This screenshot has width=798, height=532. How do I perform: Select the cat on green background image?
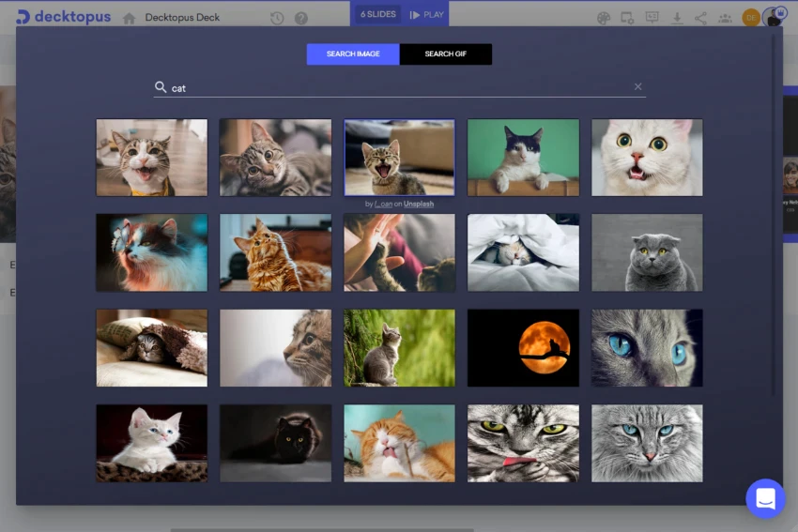click(523, 158)
